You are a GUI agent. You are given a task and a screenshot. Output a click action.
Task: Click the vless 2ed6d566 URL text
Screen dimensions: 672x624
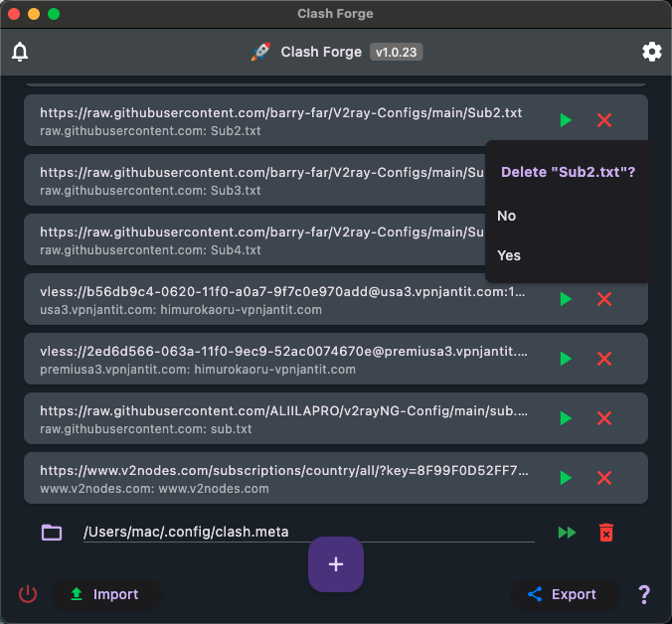tap(283, 351)
